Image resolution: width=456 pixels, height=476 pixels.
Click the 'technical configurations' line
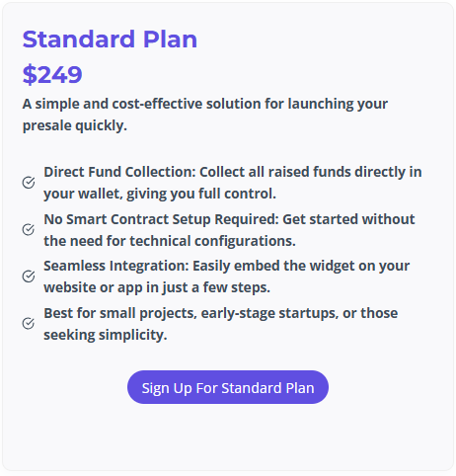[170, 241]
